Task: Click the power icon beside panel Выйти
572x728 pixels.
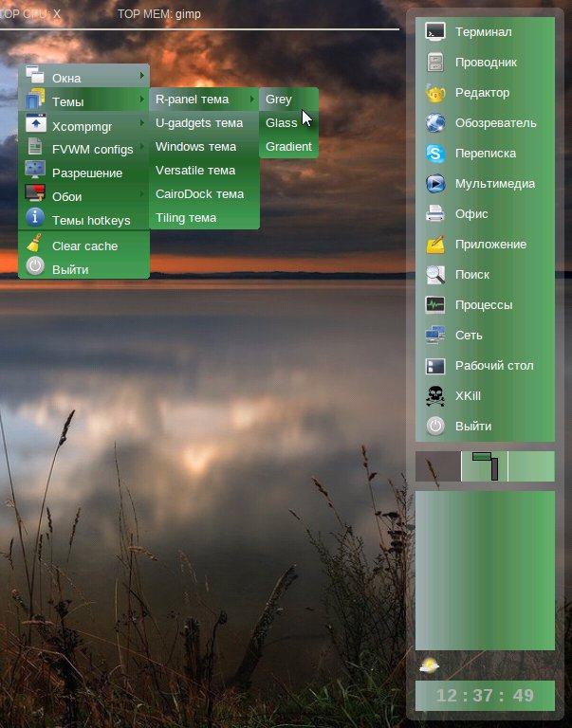Action: 435,427
